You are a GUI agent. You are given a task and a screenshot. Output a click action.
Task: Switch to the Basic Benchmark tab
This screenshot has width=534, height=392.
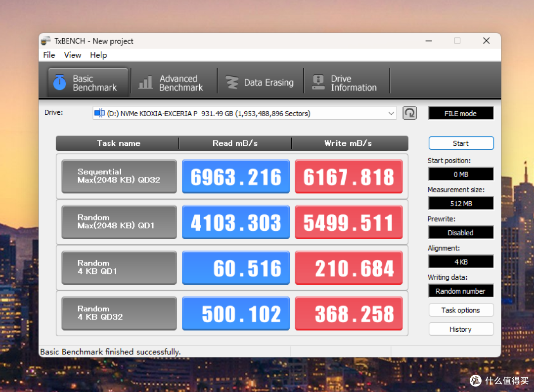click(88, 83)
